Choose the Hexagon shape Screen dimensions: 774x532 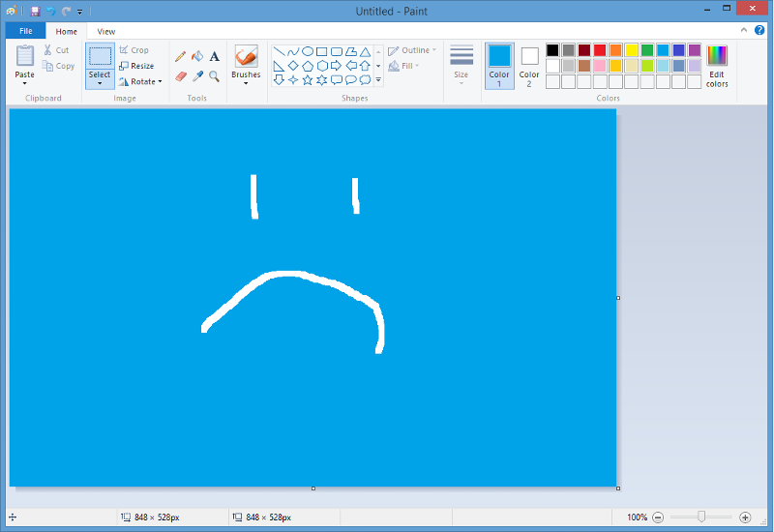point(322,66)
